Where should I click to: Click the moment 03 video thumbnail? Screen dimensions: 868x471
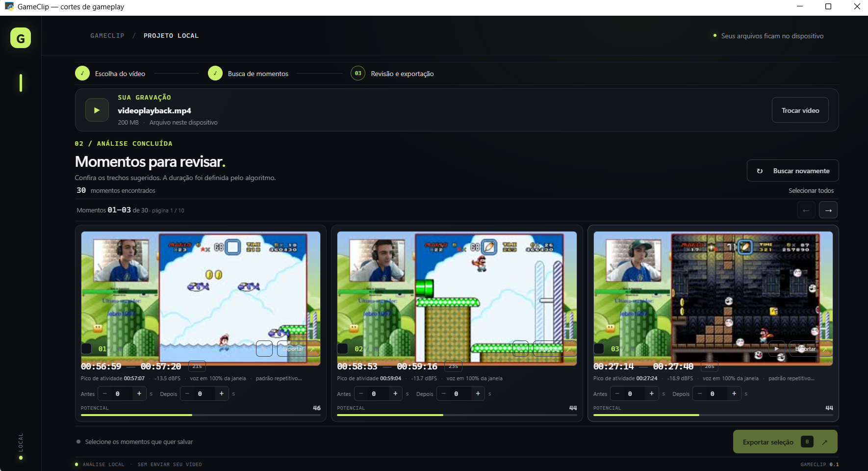pyautogui.click(x=713, y=298)
